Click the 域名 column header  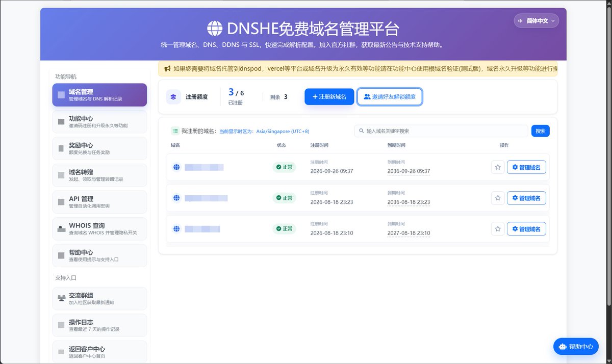[175, 145]
